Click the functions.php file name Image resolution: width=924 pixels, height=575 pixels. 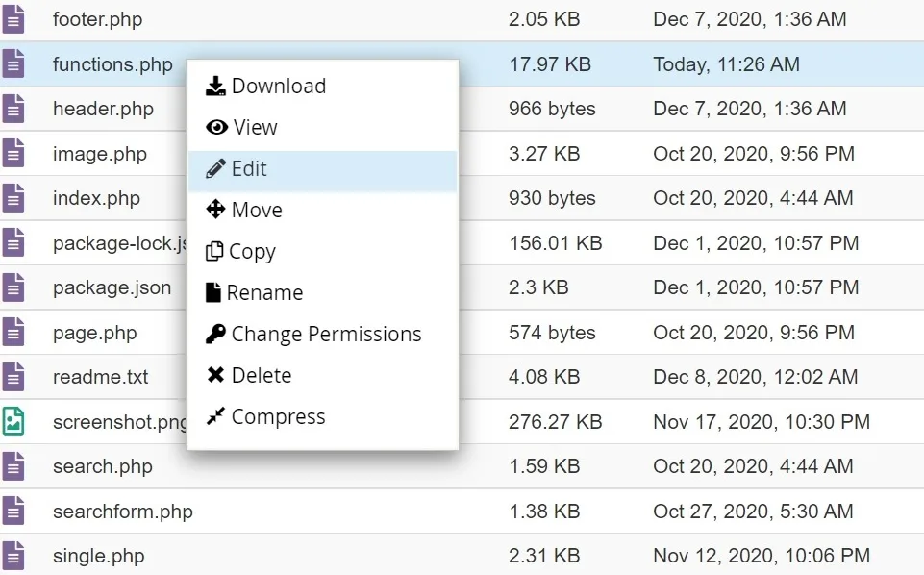[112, 64]
